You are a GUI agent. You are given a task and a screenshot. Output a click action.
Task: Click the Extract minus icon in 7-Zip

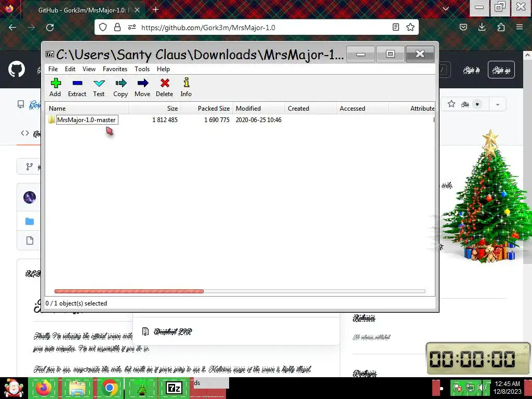pos(77,83)
